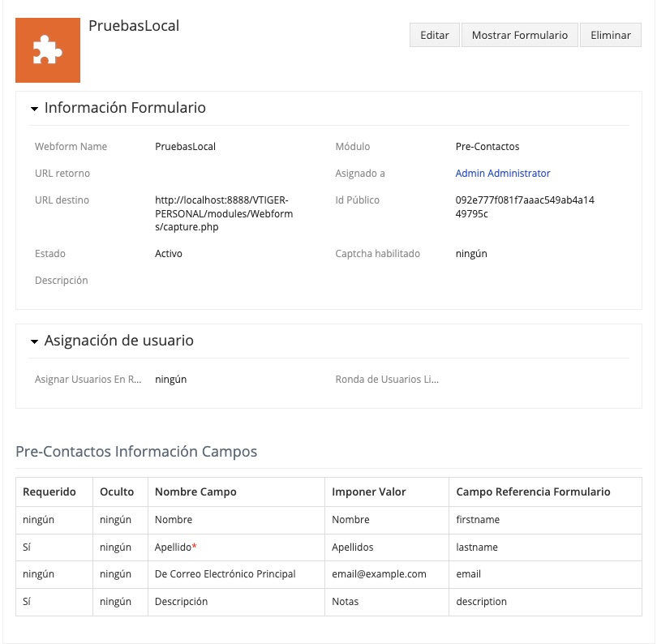657x644 pixels.
Task: Click the Editar button
Action: 435,36
